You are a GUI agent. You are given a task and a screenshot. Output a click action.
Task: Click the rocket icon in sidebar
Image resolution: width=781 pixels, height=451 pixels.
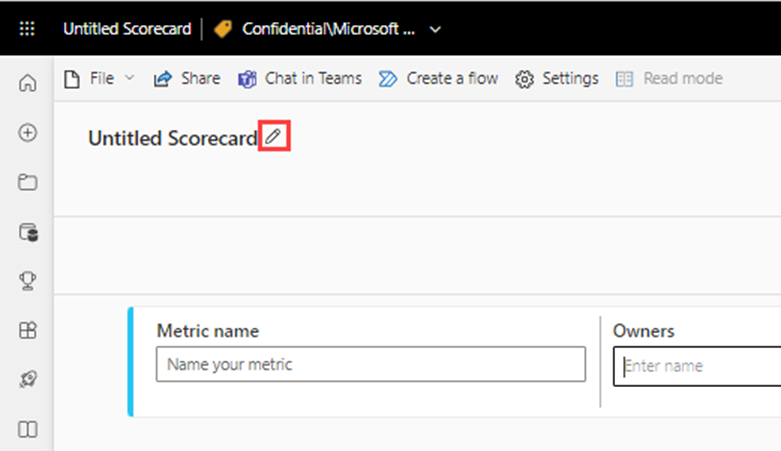point(28,379)
